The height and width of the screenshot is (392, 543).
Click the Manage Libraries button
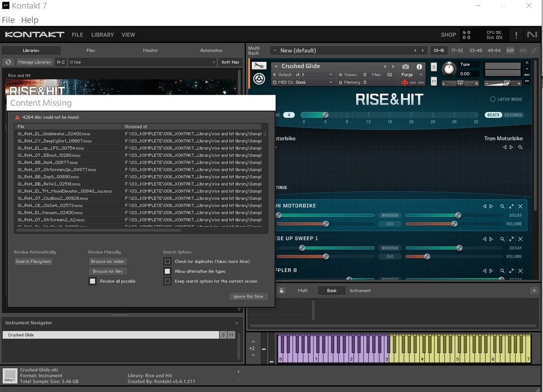tap(34, 62)
